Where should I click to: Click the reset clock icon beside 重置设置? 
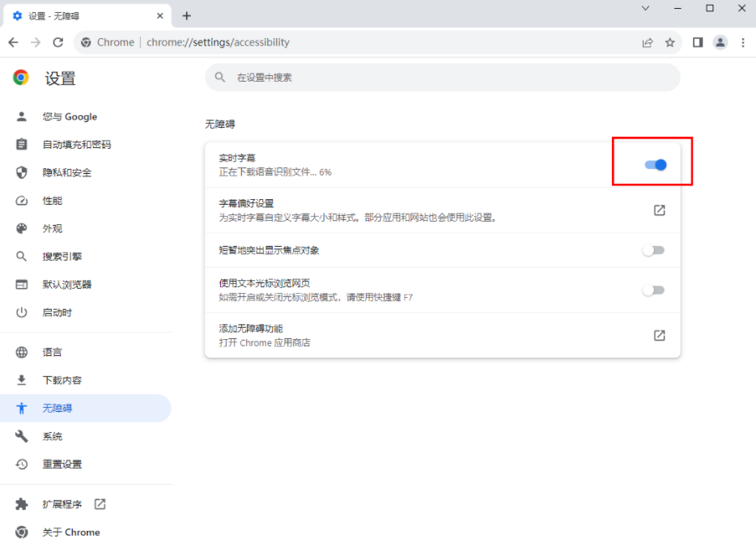pyautogui.click(x=21, y=464)
